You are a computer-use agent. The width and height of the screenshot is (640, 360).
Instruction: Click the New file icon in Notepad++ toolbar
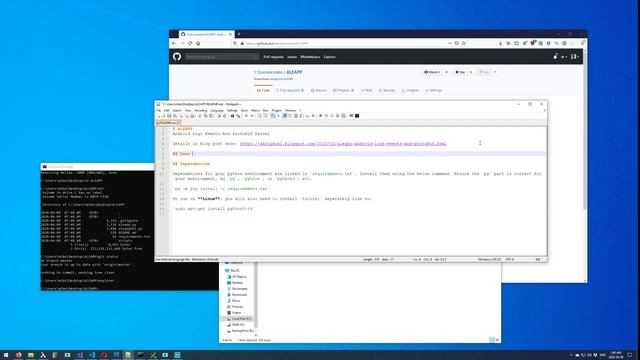(158, 116)
